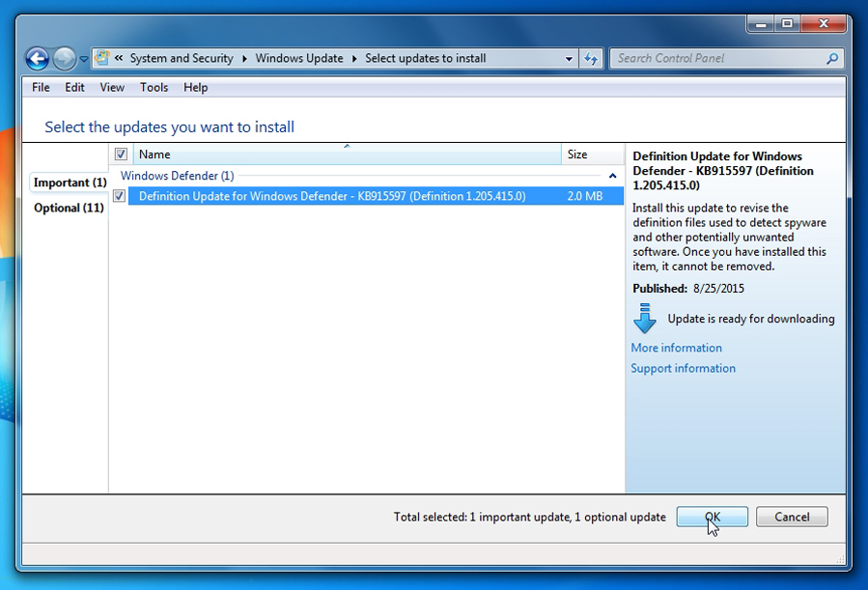Open the recent pages dropdown arrow

click(84, 59)
